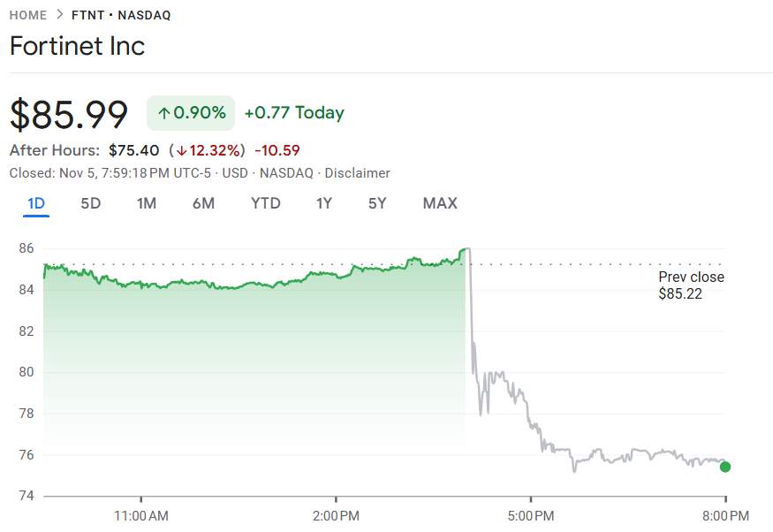Show the 6M chart range
The height and width of the screenshot is (532, 773).
coord(203,203)
